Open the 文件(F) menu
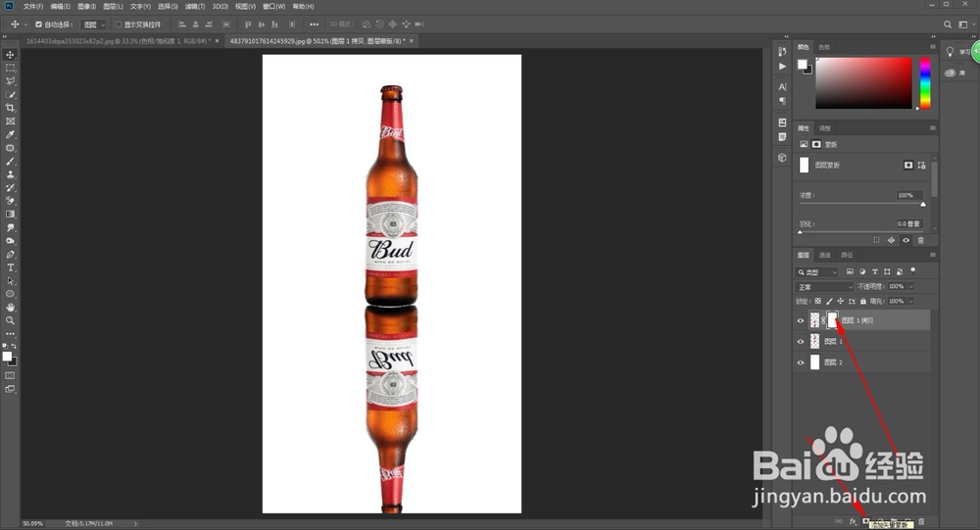980x530 pixels. coord(33,6)
